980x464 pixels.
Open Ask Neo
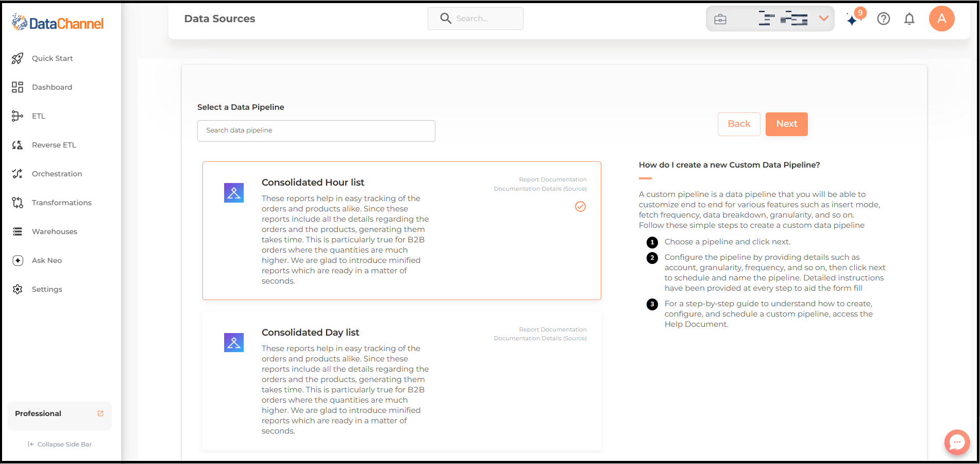(x=47, y=260)
